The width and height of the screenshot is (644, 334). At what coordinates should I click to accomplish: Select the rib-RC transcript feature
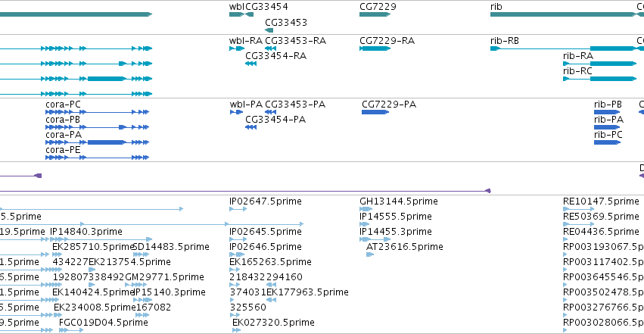click(x=599, y=79)
